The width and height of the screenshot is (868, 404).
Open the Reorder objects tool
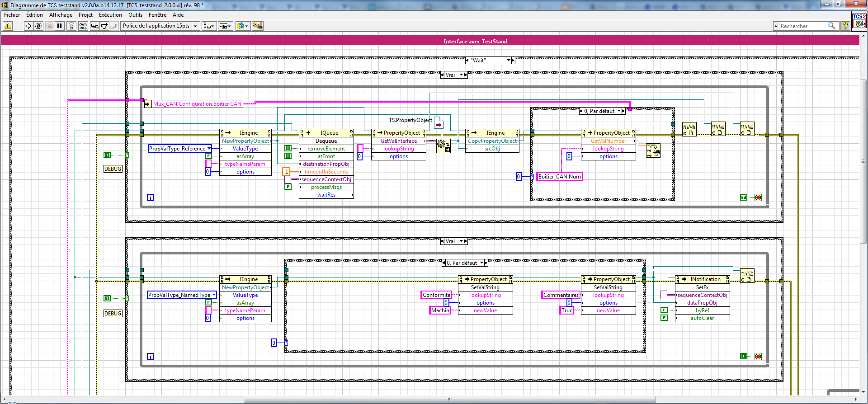click(243, 26)
